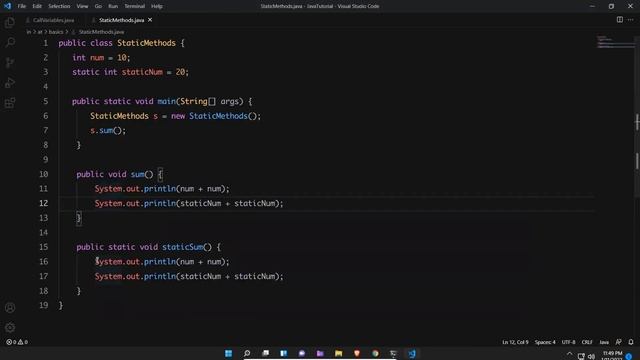Change line endings via CRLF

[x=587, y=342]
